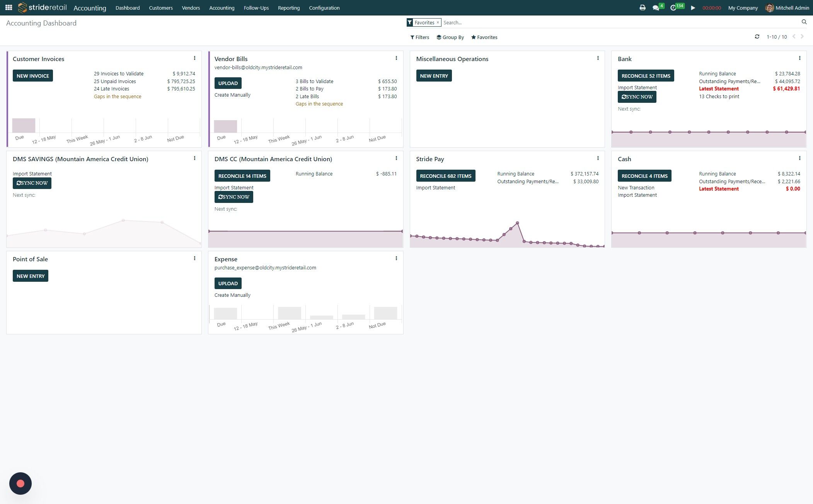Open the Configuration menu
Image resolution: width=813 pixels, height=504 pixels.
coord(324,8)
